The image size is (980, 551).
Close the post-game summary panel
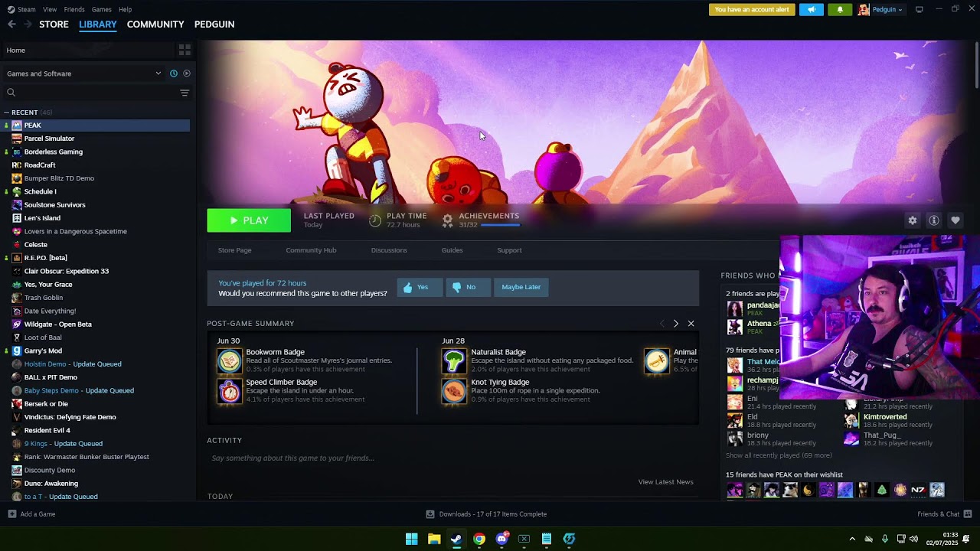[x=691, y=324]
